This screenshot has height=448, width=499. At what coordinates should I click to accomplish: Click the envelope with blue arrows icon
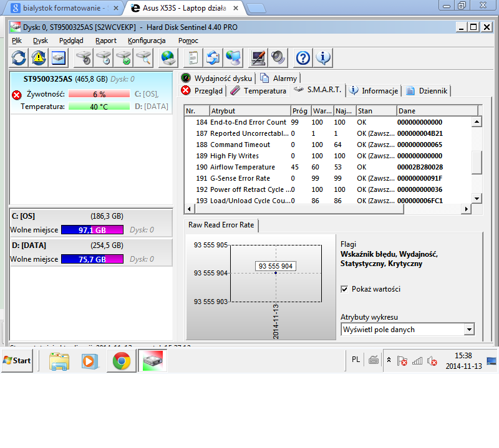(x=213, y=58)
